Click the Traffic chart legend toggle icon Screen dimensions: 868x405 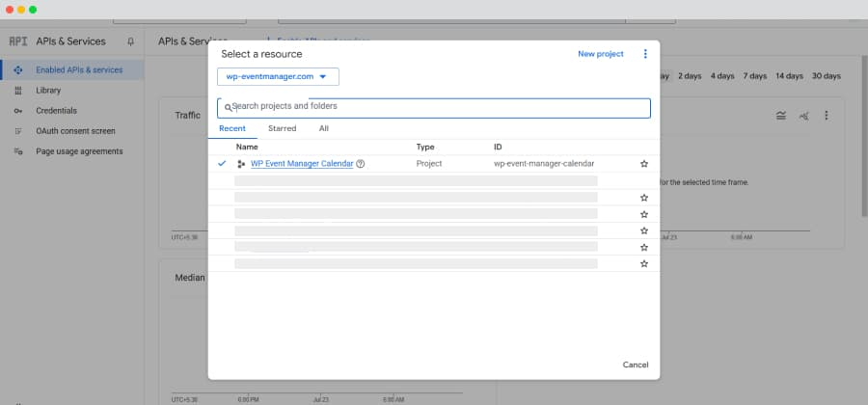781,115
